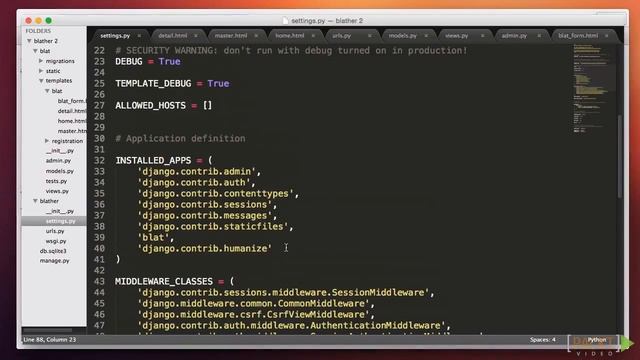The image size is (640, 360).
Task: Open master.html in the sidebar
Action: pos(72,131)
